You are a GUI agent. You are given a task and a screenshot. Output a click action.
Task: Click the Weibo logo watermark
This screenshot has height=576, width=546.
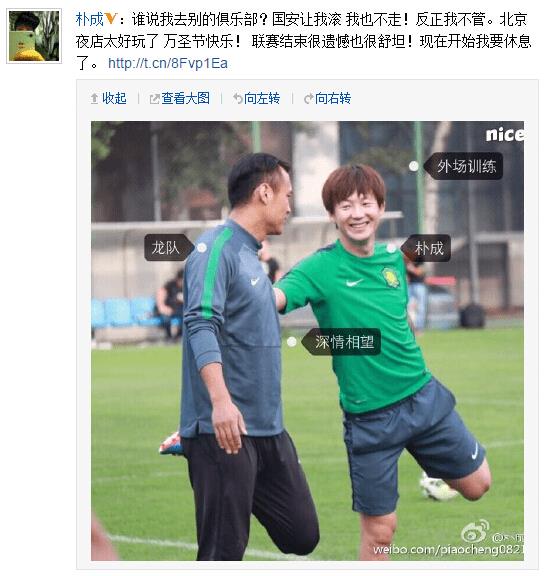(475, 532)
